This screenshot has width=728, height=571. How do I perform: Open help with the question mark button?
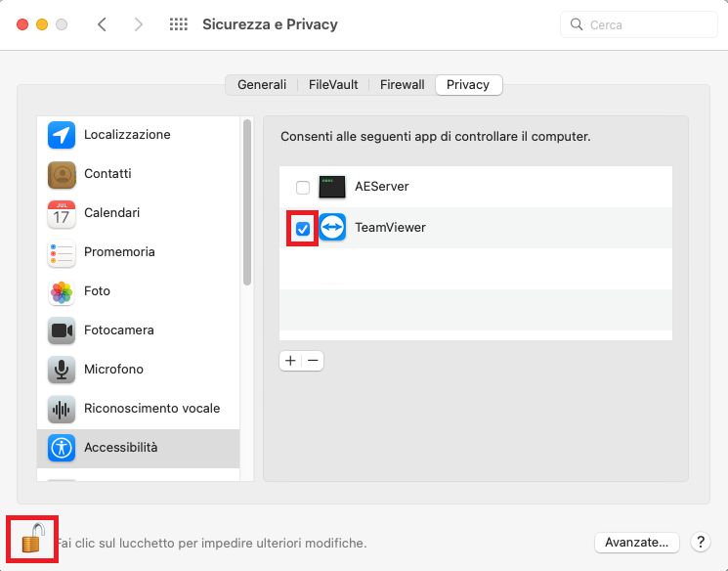(701, 542)
